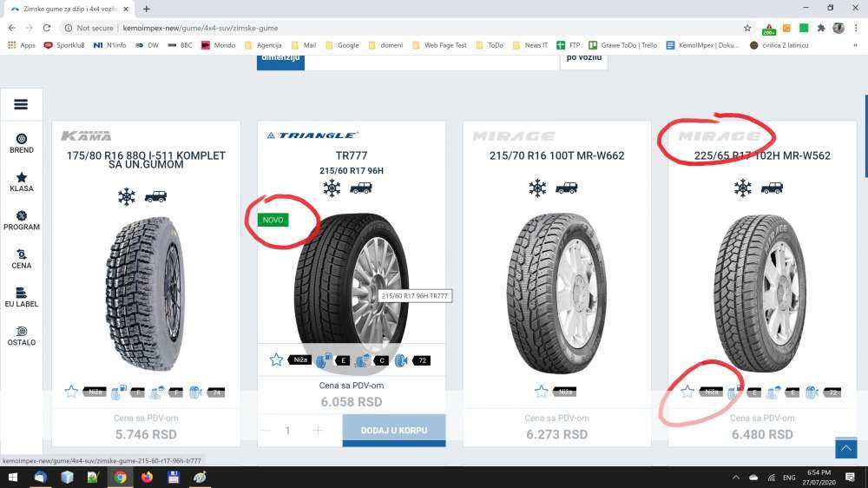Click favorite star on Triangle TR777 card
The height and width of the screenshot is (488, 868).
tap(276, 360)
